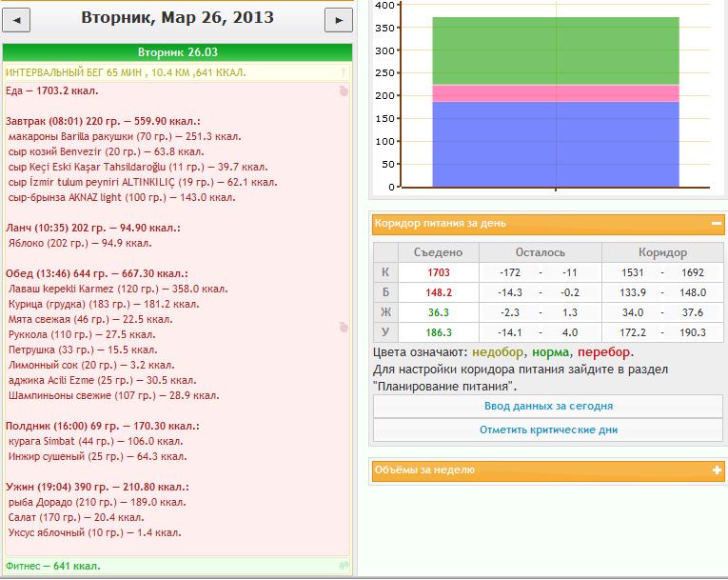Image resolution: width=728 pixels, height=580 pixels.
Task: Click Уксус яблочный entry
Action: tap(95, 532)
